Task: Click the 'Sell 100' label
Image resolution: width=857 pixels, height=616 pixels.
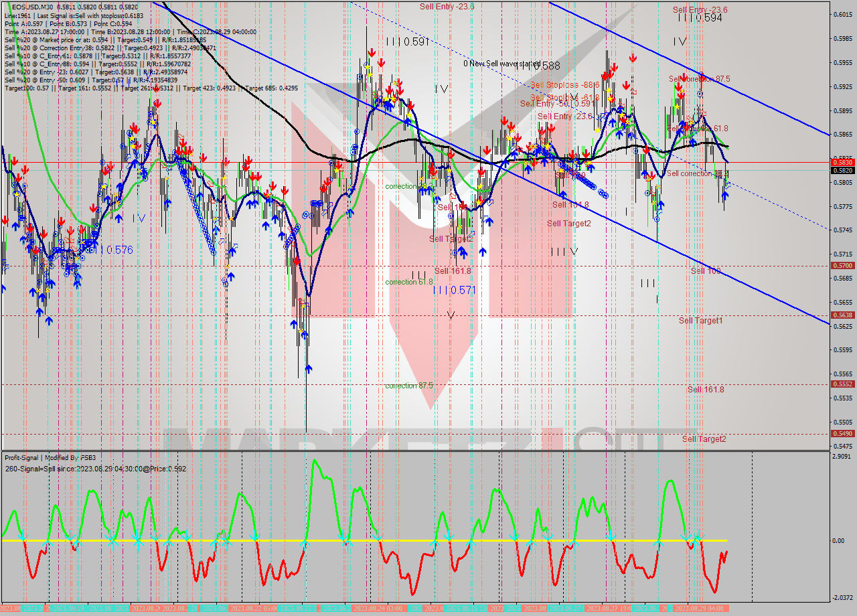Action: click(x=706, y=271)
